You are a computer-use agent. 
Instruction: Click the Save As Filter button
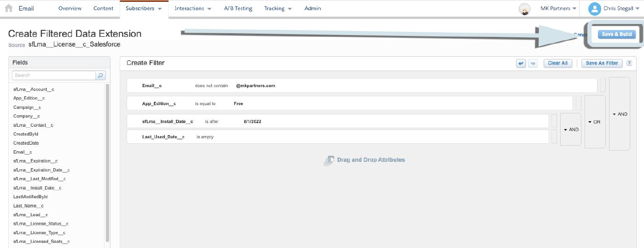pyautogui.click(x=602, y=63)
